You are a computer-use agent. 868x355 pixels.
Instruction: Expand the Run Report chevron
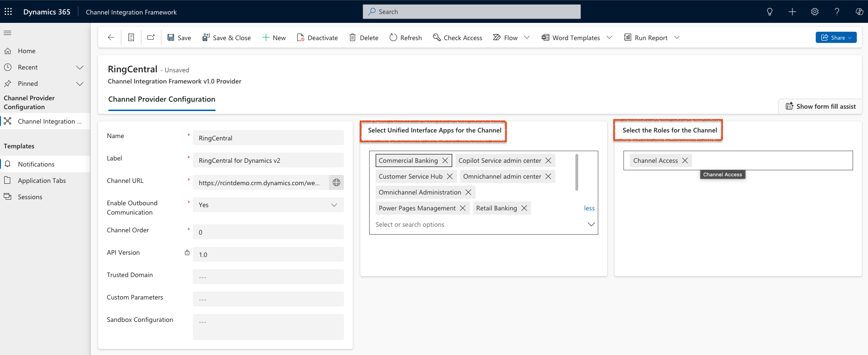pyautogui.click(x=677, y=37)
